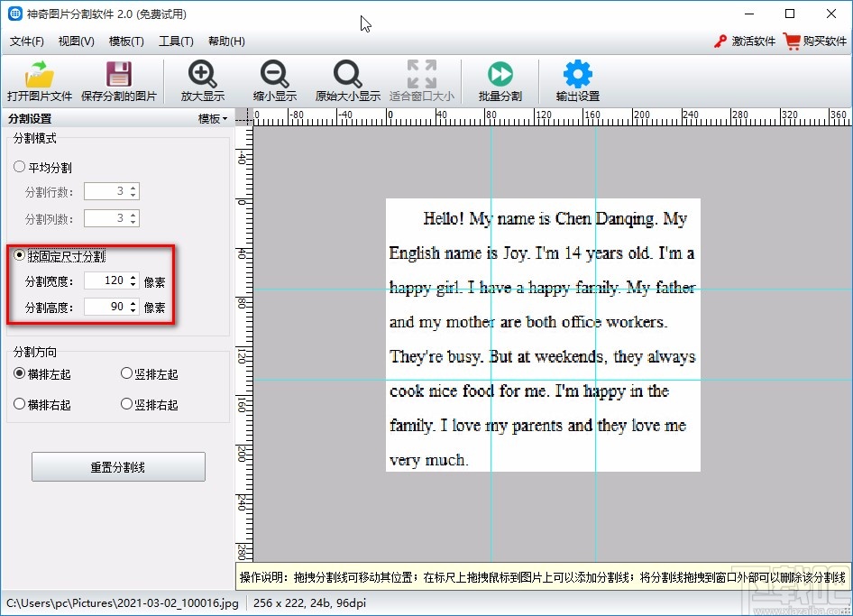
Task: Maximize the application window
Action: click(790, 14)
